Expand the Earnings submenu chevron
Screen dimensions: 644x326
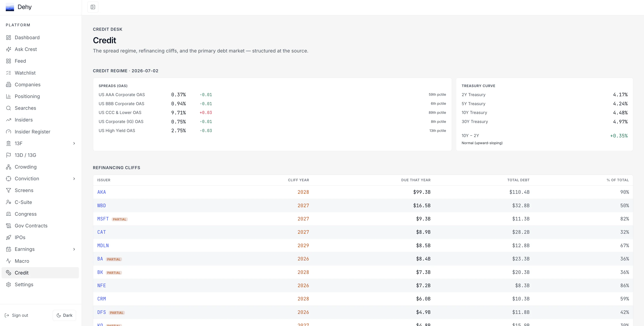(74, 249)
